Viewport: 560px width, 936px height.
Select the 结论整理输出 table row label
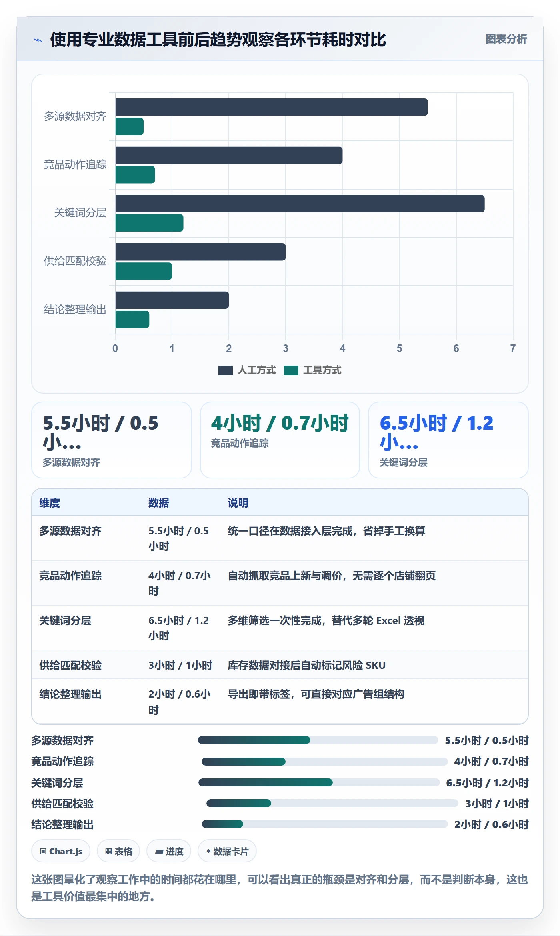(x=70, y=694)
